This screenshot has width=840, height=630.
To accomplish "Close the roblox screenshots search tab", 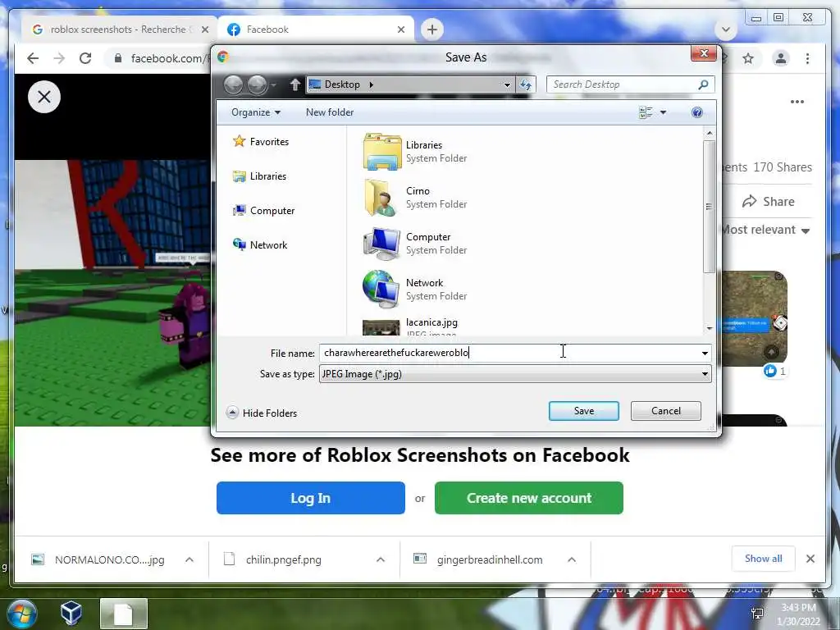I will [x=204, y=30].
